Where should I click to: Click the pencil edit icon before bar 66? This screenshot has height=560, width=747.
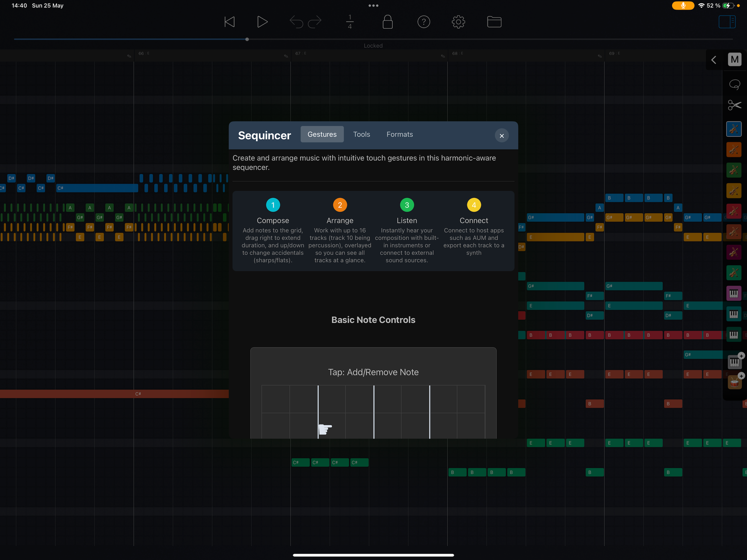coord(129,56)
